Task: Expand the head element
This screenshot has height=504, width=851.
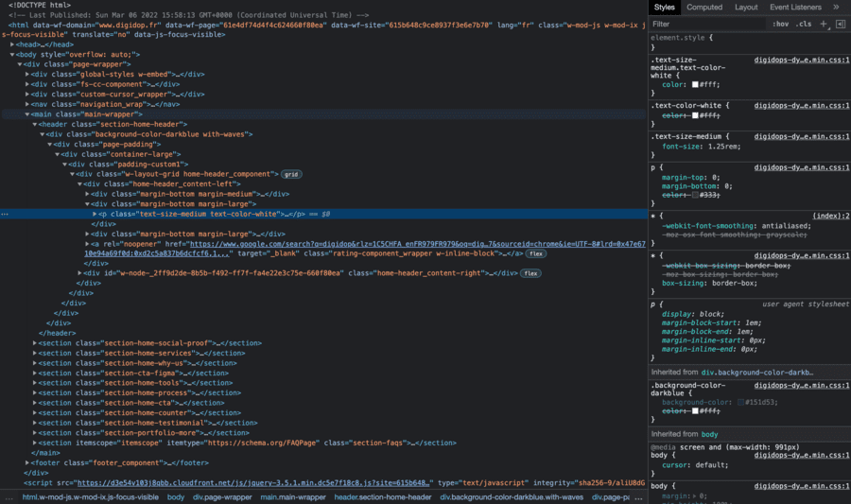Action: tap(12, 44)
